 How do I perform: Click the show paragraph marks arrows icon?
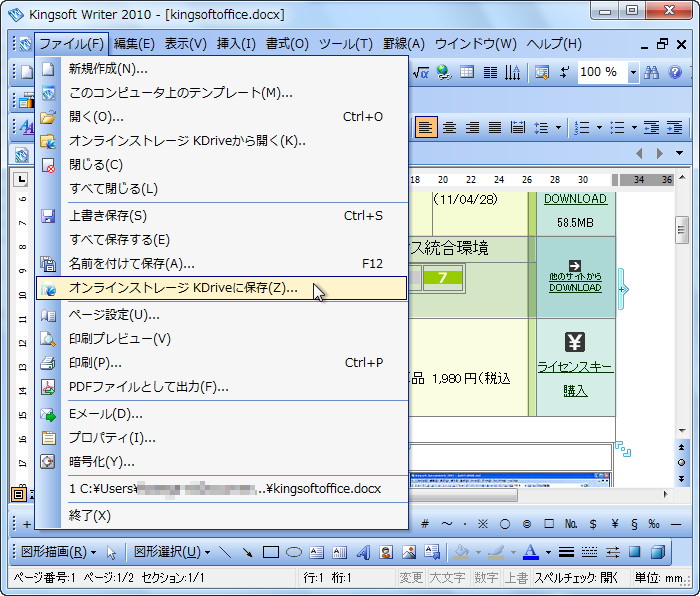(565, 72)
